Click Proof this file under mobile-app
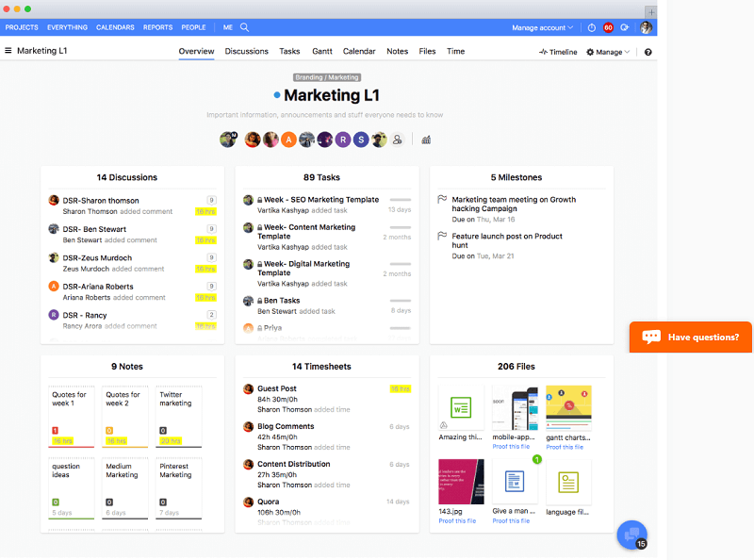The image size is (754, 560). pos(511,447)
